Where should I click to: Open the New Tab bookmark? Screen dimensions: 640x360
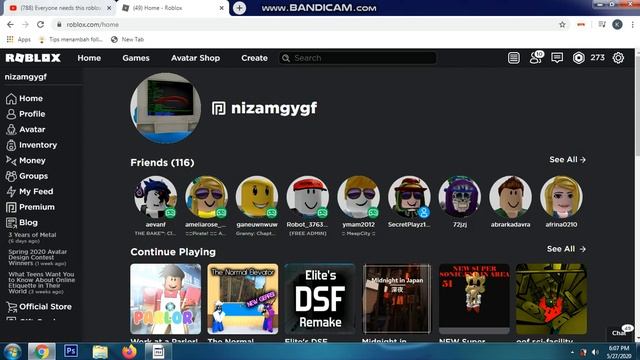click(127, 40)
